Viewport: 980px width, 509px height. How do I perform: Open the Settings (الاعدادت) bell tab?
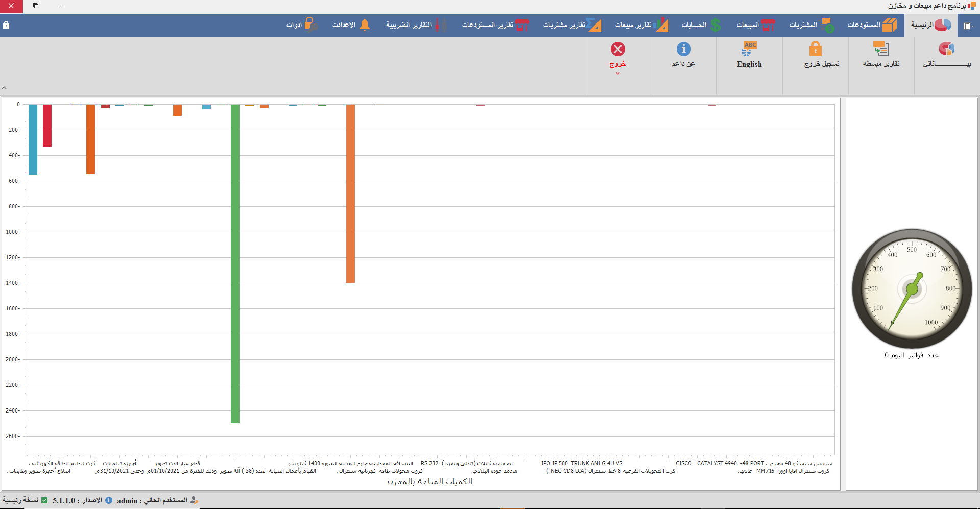(351, 25)
